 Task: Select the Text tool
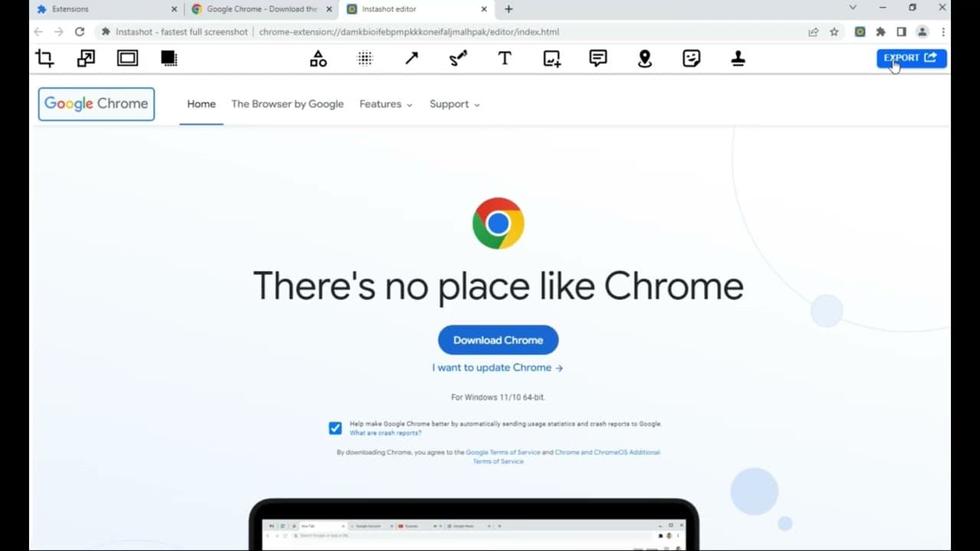(505, 58)
